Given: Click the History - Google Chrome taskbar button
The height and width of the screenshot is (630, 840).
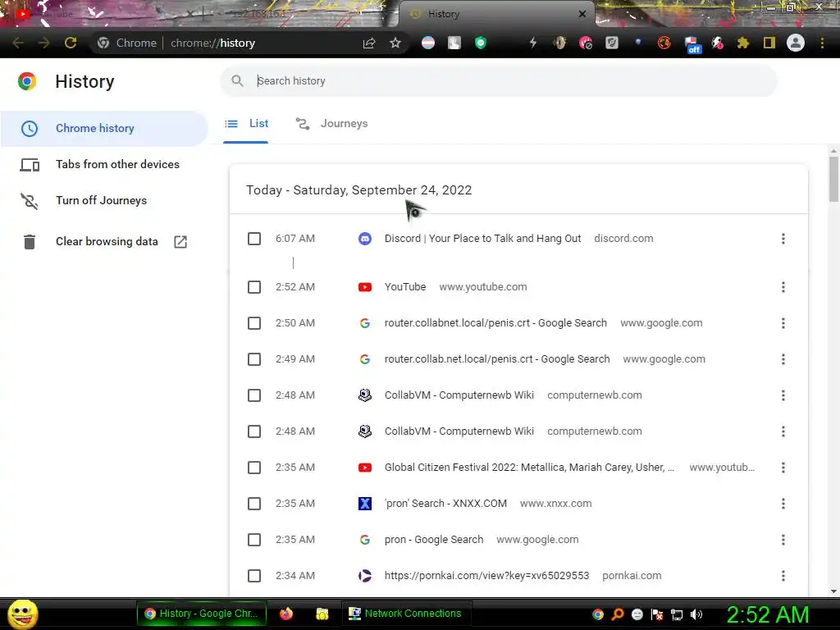Looking at the screenshot, I should 202,614.
